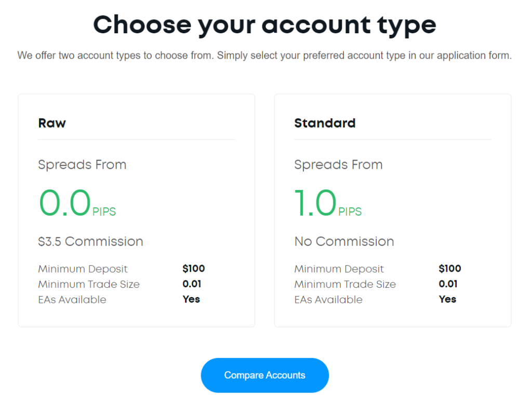Click the account types description sentence
The height and width of the screenshot is (402, 532).
pos(264,55)
